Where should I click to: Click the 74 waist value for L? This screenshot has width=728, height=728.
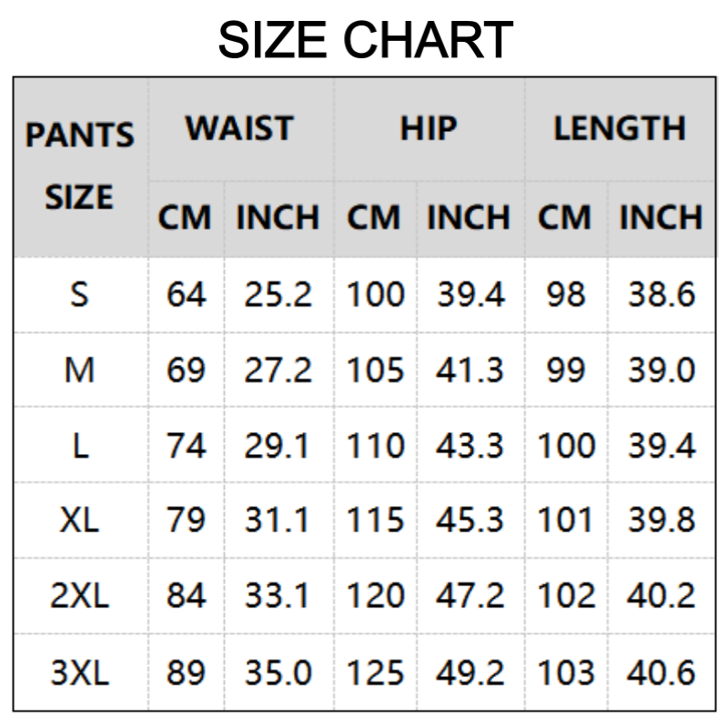coord(186,445)
